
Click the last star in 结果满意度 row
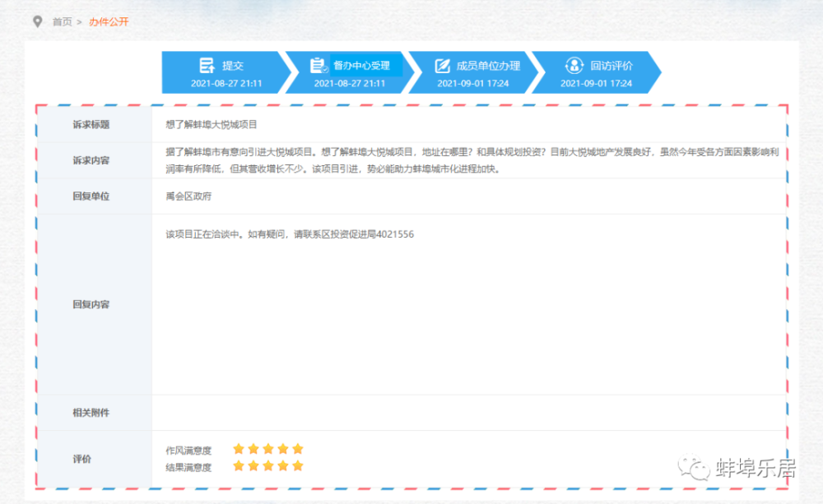click(299, 465)
